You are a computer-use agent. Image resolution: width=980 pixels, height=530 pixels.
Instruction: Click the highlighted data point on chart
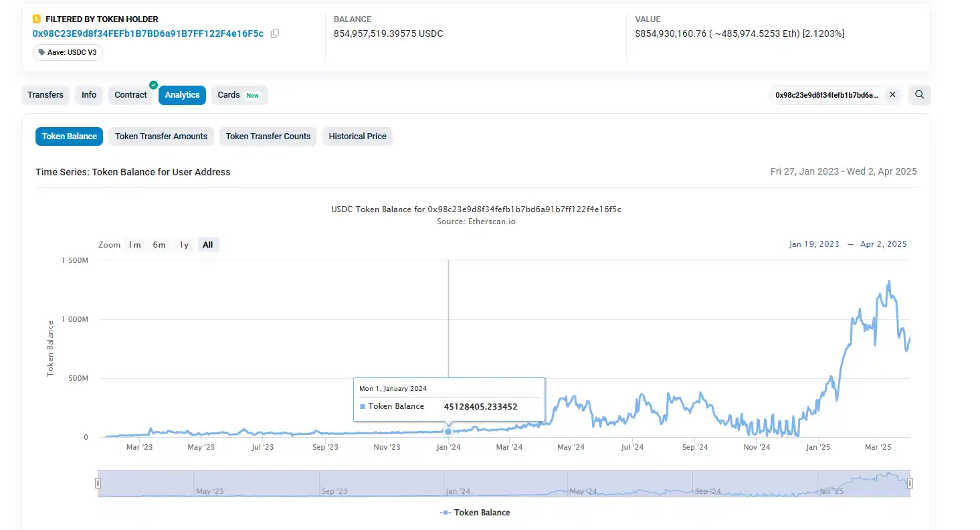448,431
